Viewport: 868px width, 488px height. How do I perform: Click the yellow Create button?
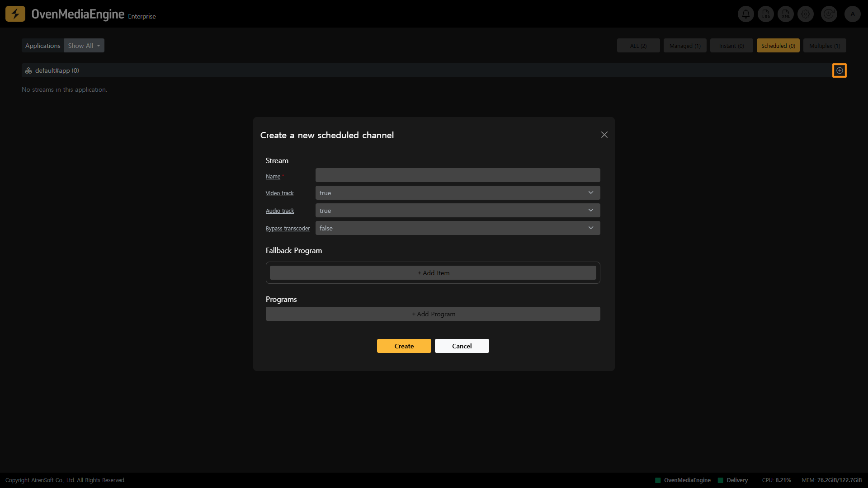404,346
